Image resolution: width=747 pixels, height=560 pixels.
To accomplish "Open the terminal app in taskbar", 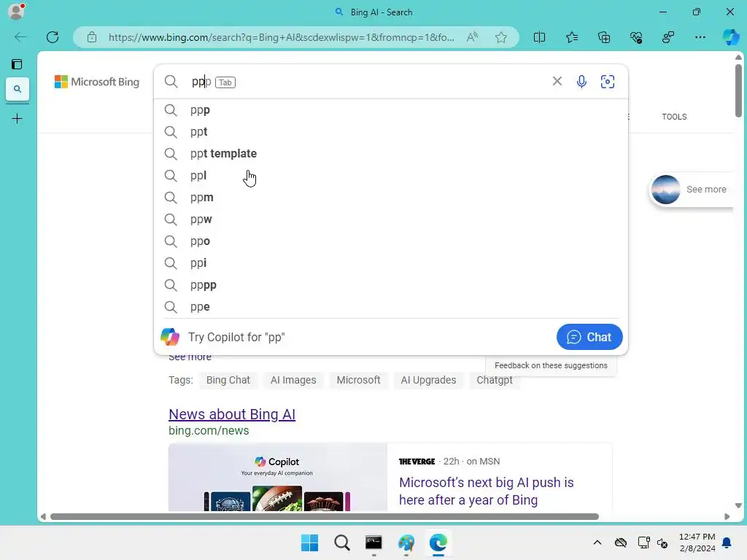I will pyautogui.click(x=373, y=542).
